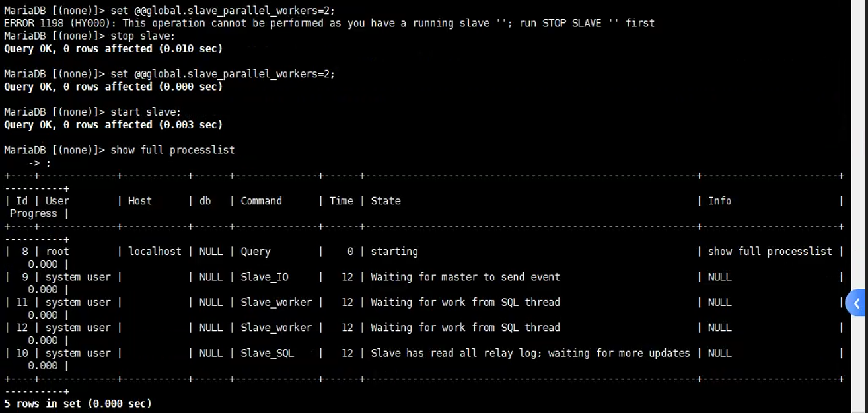Select the 'Id' column header
This screenshot has width=868, height=413.
tap(22, 201)
